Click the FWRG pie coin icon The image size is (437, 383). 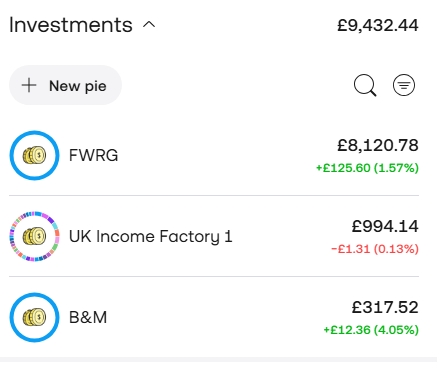(x=34, y=155)
